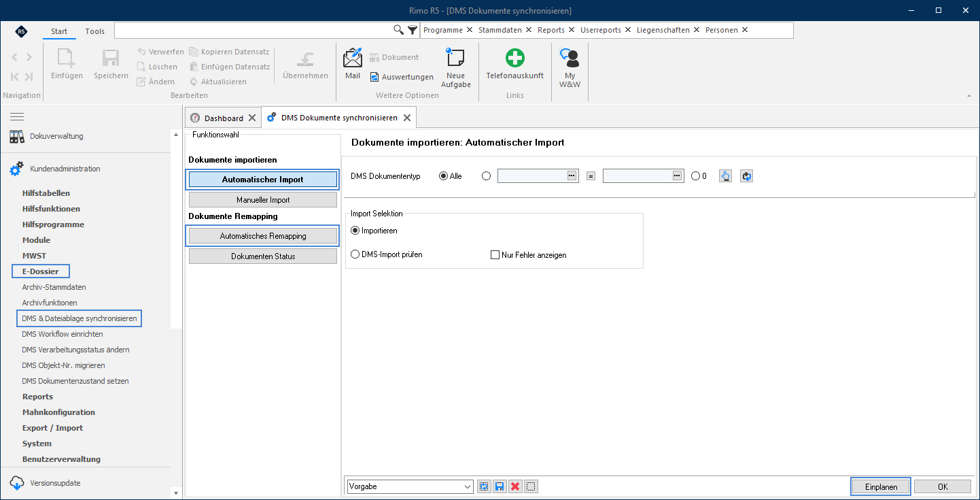Select the 0 radio button

[695, 176]
